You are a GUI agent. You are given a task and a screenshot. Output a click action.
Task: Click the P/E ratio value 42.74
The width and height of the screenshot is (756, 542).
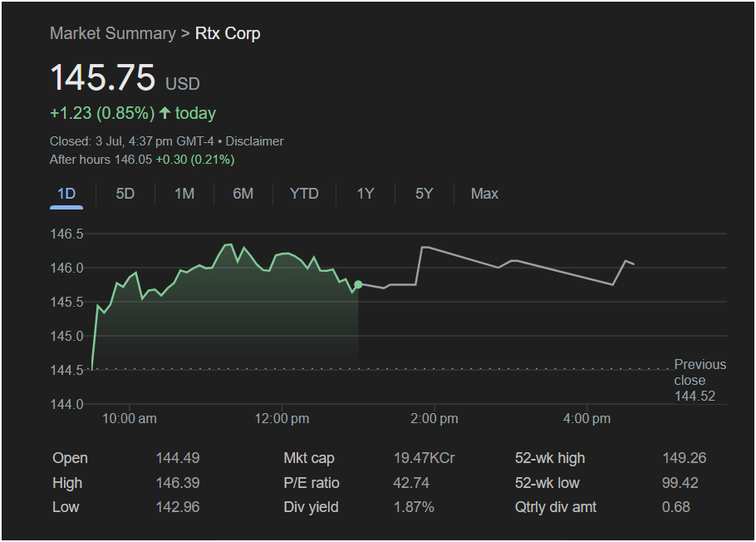[411, 483]
